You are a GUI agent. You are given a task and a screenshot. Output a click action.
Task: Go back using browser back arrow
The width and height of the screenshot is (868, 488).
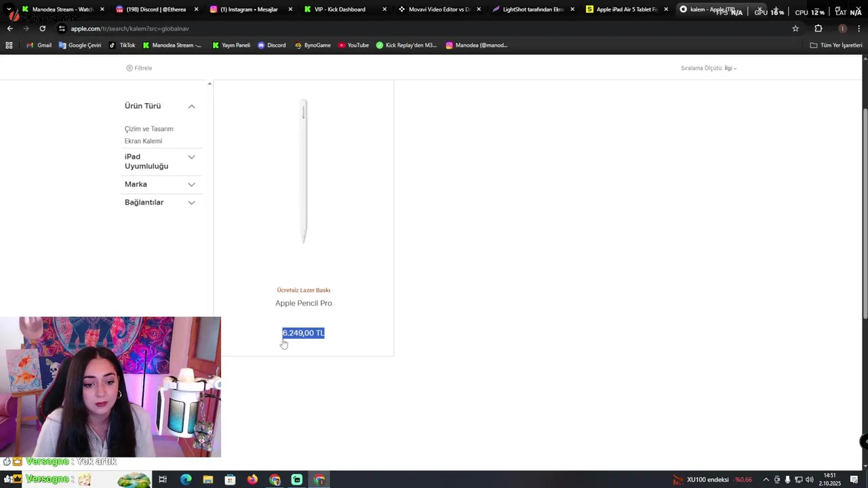pos(9,28)
